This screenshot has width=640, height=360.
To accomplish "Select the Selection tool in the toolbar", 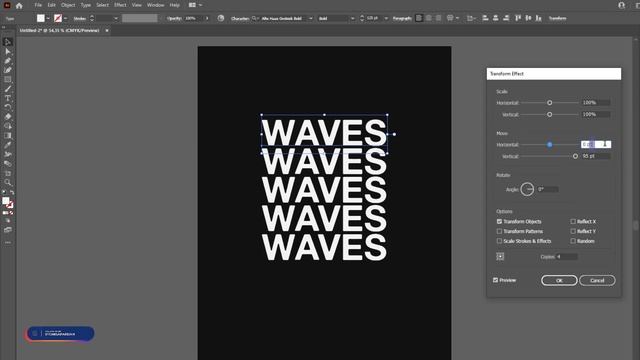I will pyautogui.click(x=8, y=42).
